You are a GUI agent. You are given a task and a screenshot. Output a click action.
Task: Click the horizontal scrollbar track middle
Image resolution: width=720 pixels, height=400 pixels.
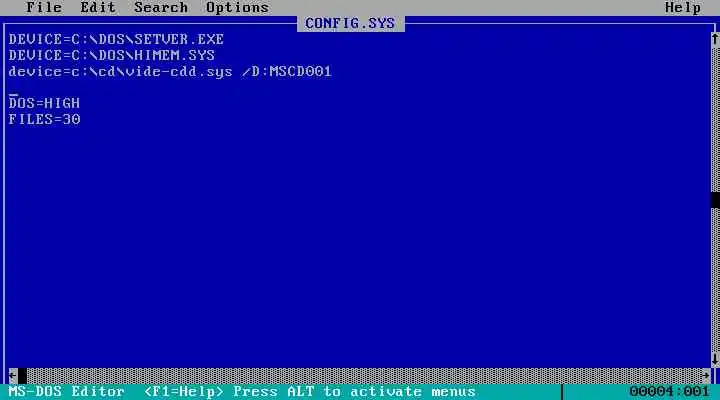pos(364,376)
